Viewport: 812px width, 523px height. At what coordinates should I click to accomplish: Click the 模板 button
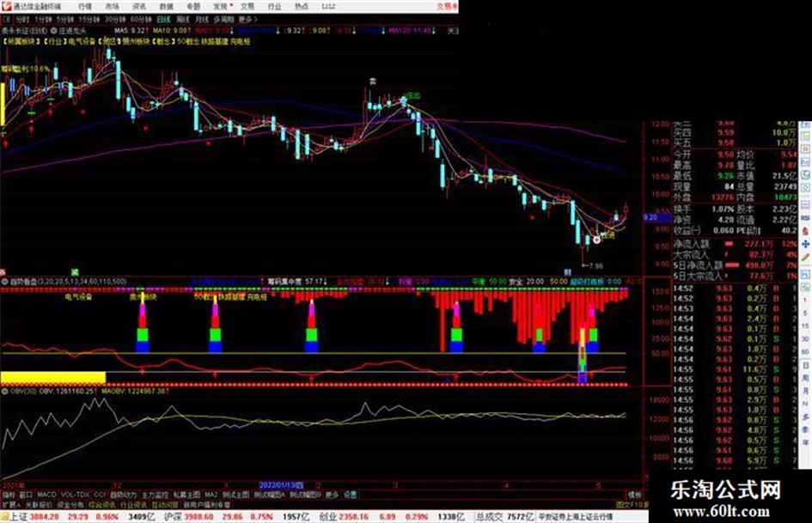pos(634,495)
